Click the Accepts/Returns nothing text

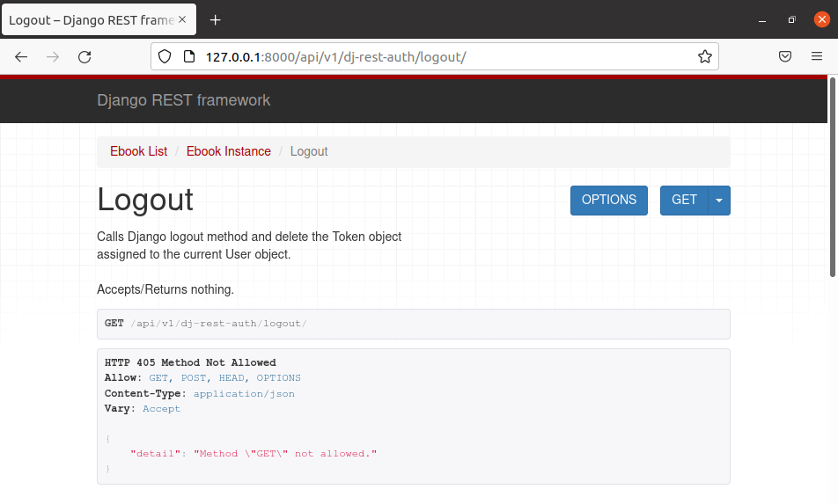click(165, 289)
